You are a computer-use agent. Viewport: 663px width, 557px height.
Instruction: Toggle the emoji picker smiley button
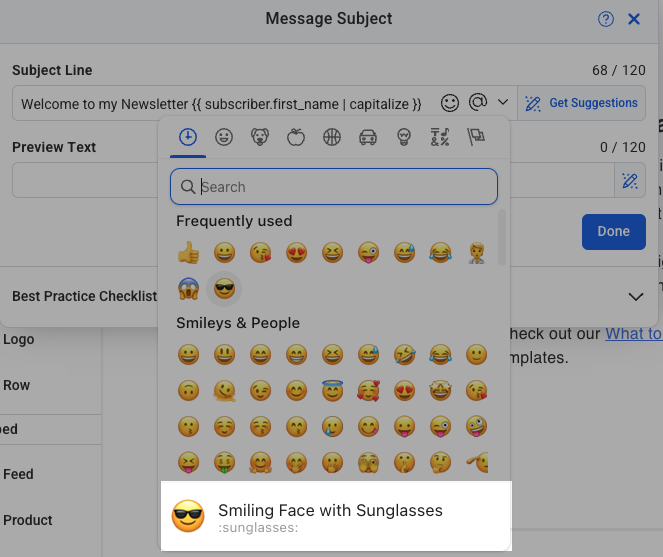coord(451,103)
